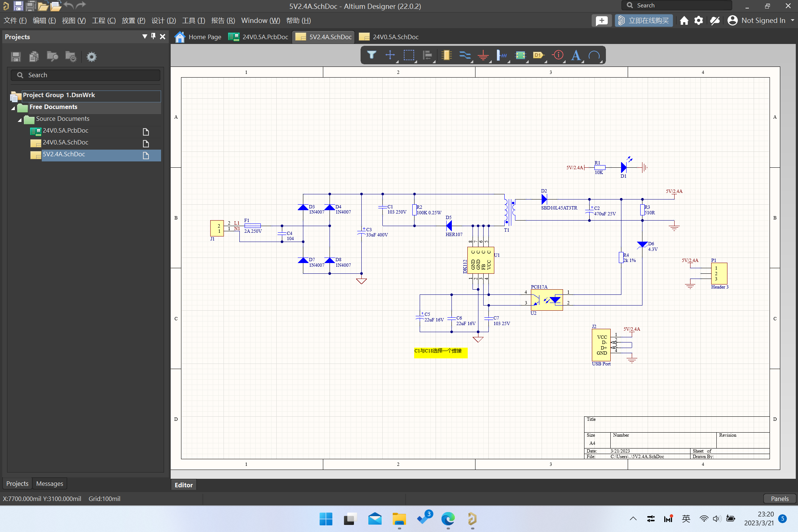Open the 设计 (D) menu
The height and width of the screenshot is (532, 798).
[164, 21]
